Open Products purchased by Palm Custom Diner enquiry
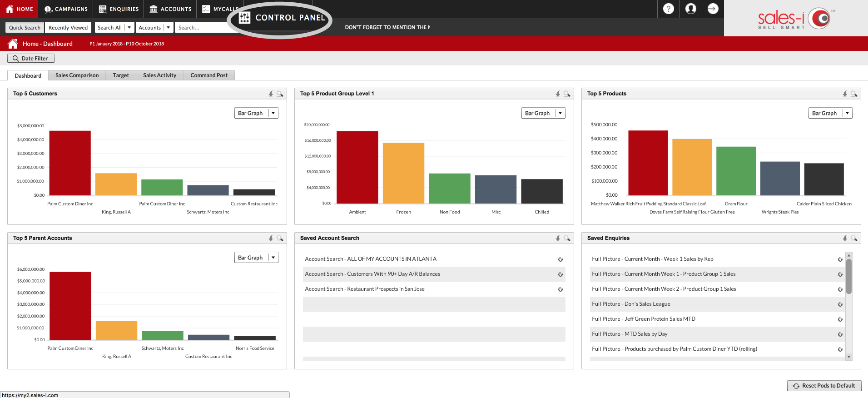 pos(675,349)
